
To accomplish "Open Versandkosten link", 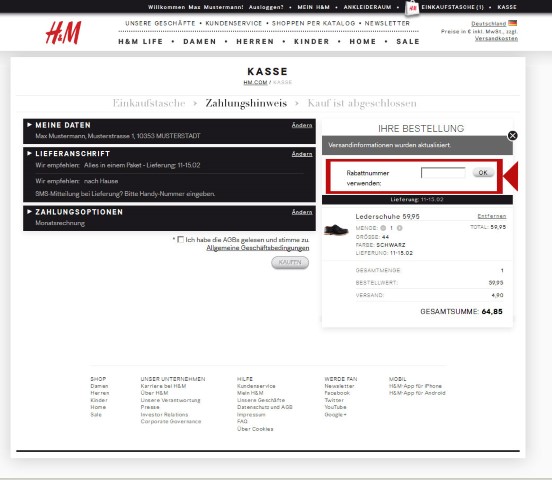I will (x=496, y=38).
